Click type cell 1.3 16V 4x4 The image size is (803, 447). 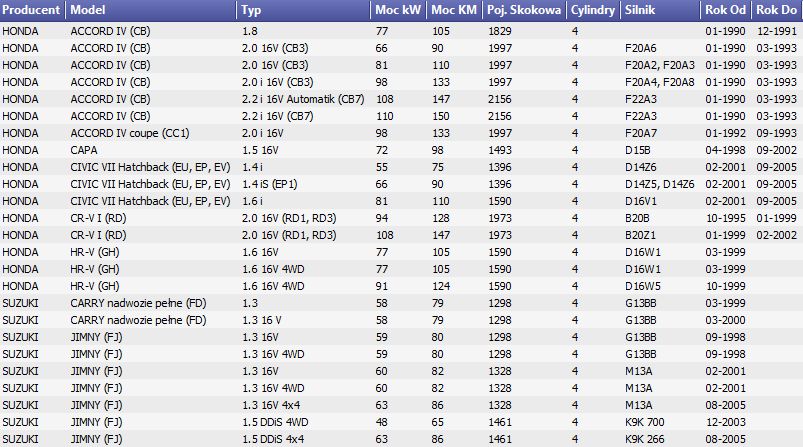[271, 405]
